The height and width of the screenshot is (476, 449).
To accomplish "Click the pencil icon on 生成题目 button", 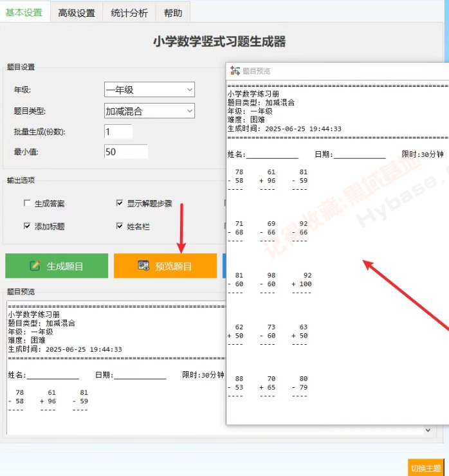I will coord(35,266).
